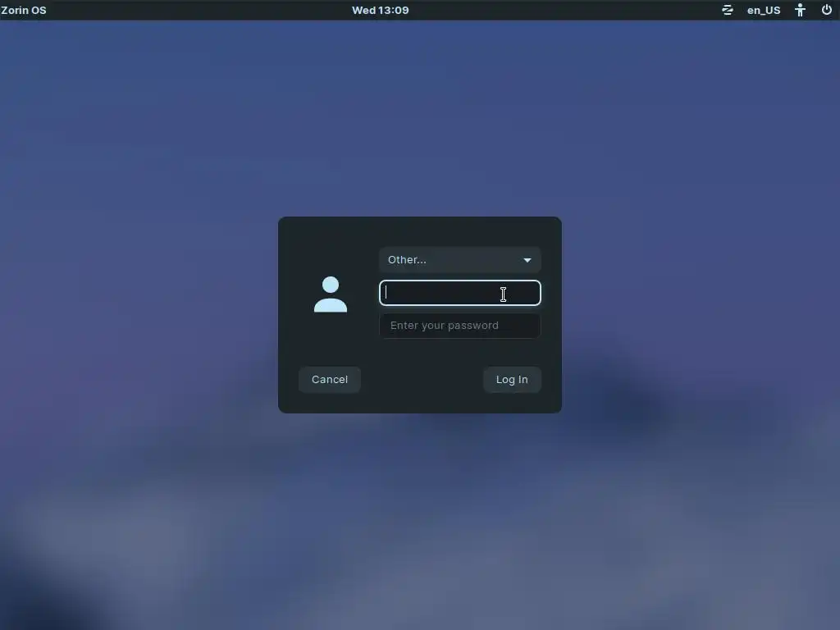Open the power menu icon

click(827, 10)
